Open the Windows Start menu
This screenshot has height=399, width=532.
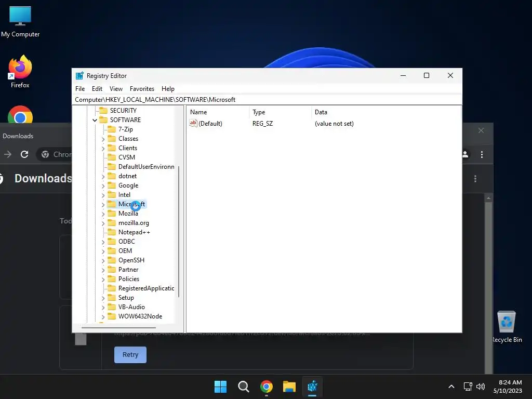coord(220,387)
